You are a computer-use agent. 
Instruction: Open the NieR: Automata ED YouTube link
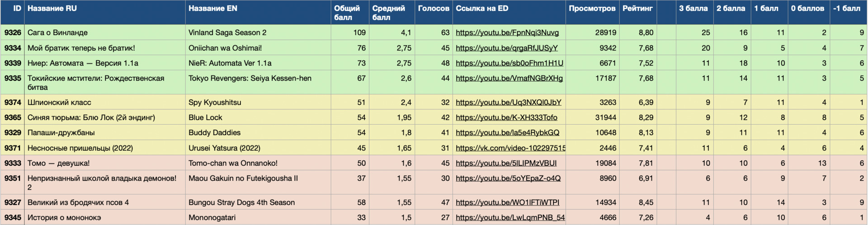point(509,63)
